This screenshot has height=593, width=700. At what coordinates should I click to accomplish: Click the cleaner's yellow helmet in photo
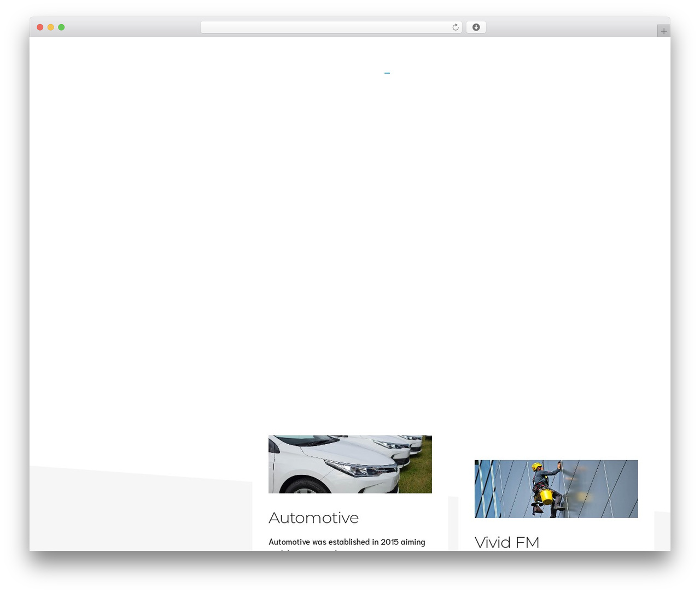coord(536,467)
